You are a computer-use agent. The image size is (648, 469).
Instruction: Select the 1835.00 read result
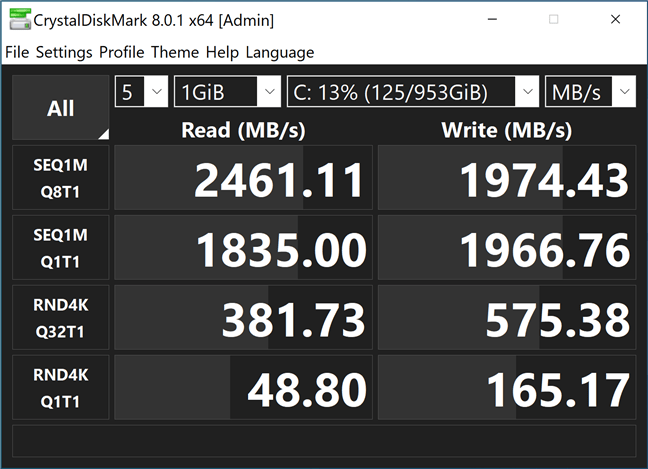point(243,248)
